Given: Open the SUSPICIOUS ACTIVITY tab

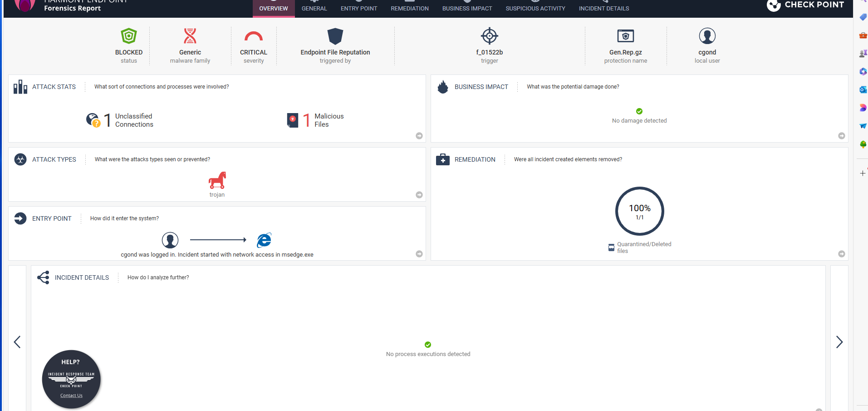Looking at the screenshot, I should [x=535, y=8].
